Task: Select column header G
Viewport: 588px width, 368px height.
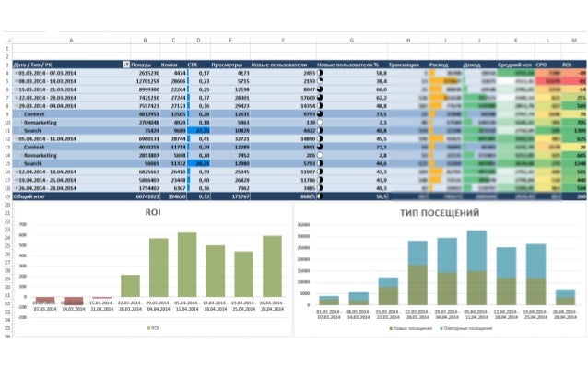Action: pos(352,41)
